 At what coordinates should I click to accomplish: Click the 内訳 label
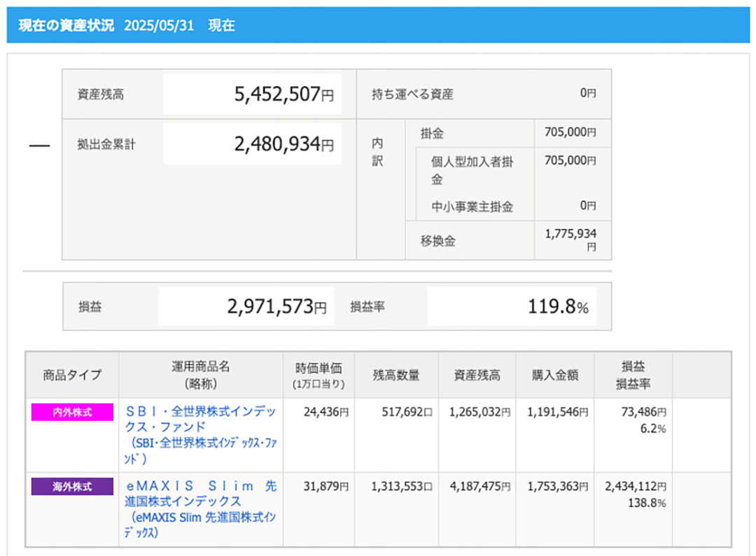point(377,152)
